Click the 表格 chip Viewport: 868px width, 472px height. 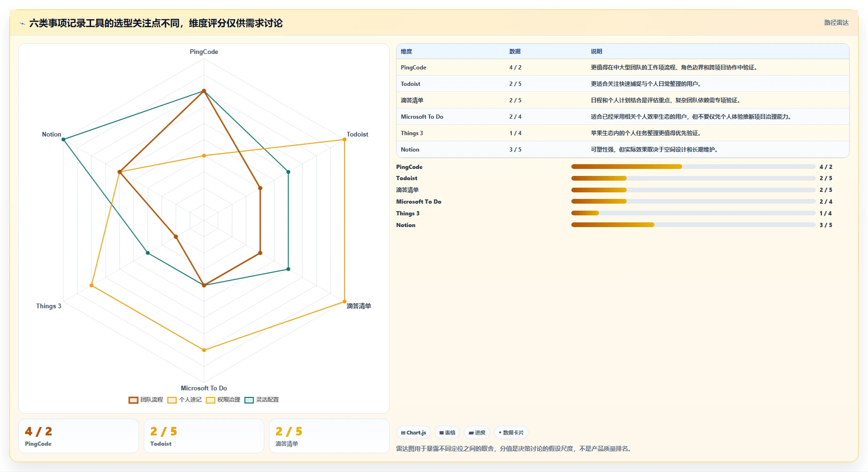[x=447, y=433]
